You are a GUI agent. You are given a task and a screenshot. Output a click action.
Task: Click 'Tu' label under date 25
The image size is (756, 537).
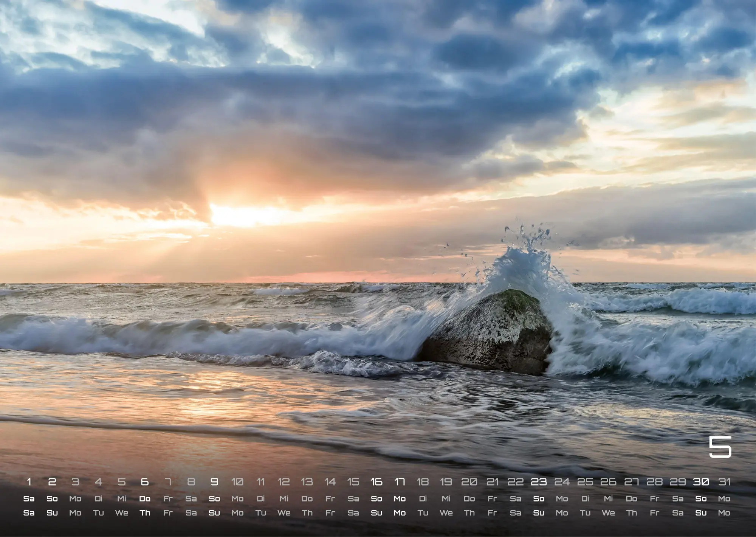point(585,513)
